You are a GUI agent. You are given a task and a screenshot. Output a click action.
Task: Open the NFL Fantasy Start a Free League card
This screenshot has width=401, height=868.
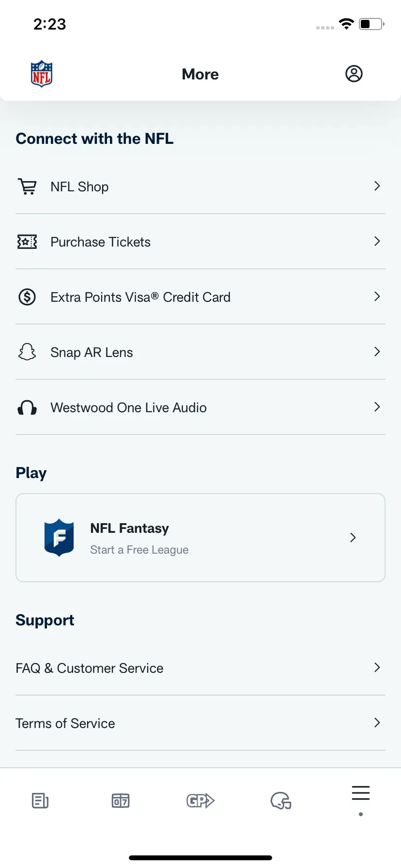coord(200,538)
